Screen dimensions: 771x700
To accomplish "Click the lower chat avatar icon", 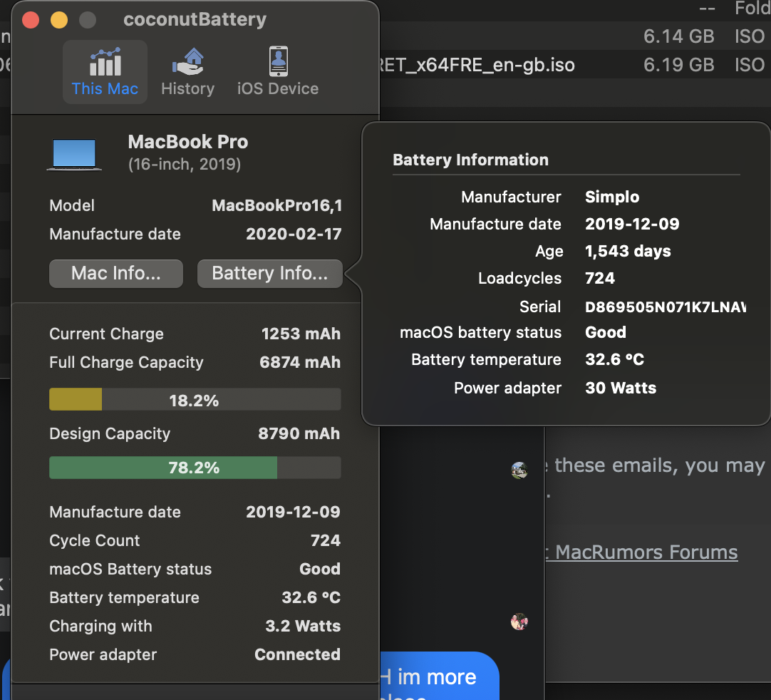I will [519, 622].
